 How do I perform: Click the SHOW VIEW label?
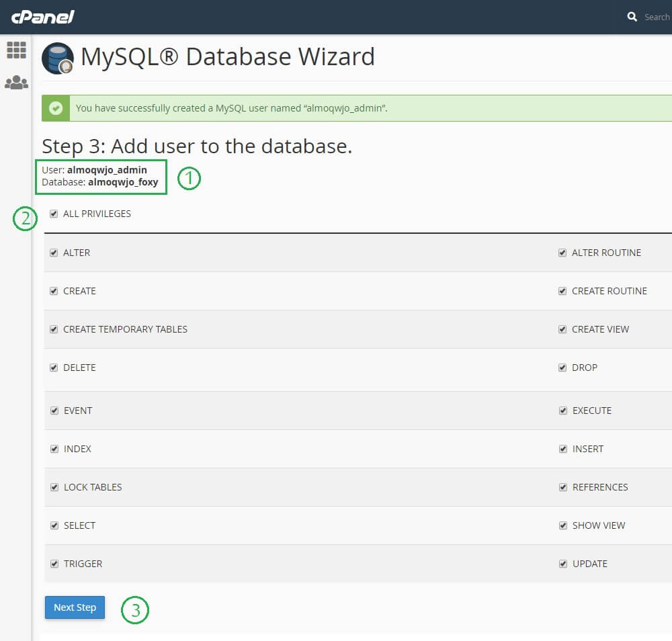(598, 525)
